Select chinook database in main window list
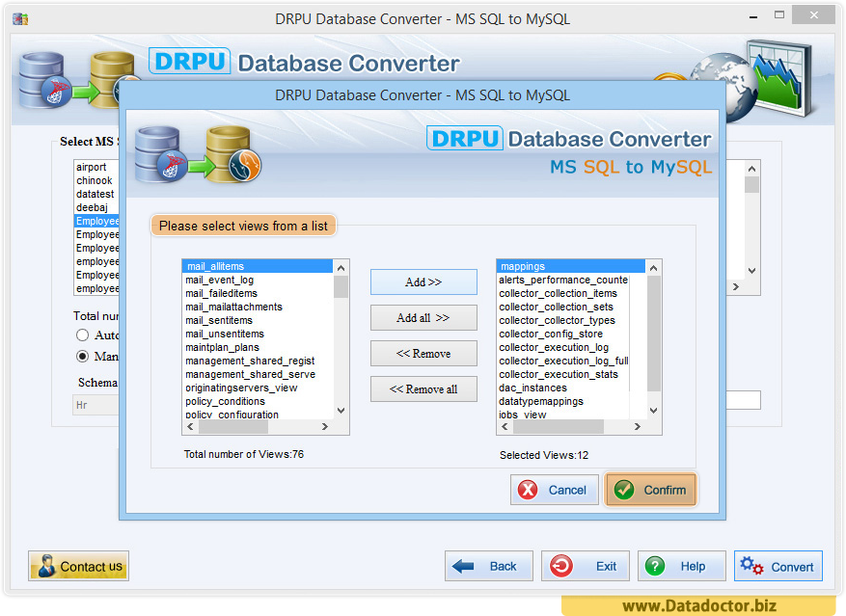This screenshot has height=616, width=846. (96, 180)
